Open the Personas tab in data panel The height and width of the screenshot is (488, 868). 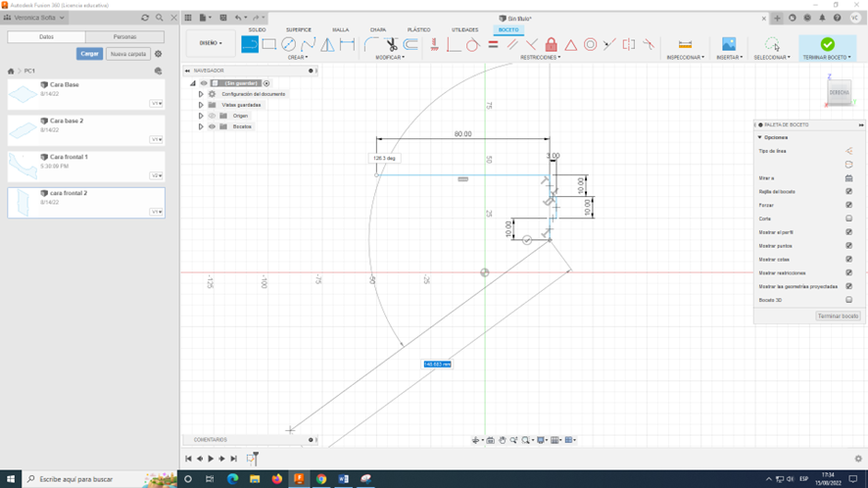click(x=124, y=37)
